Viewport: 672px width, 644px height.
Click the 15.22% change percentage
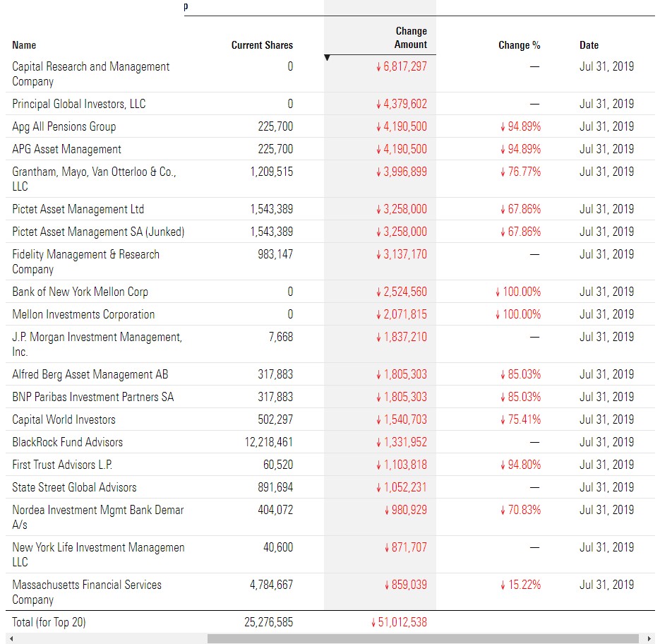[520, 585]
